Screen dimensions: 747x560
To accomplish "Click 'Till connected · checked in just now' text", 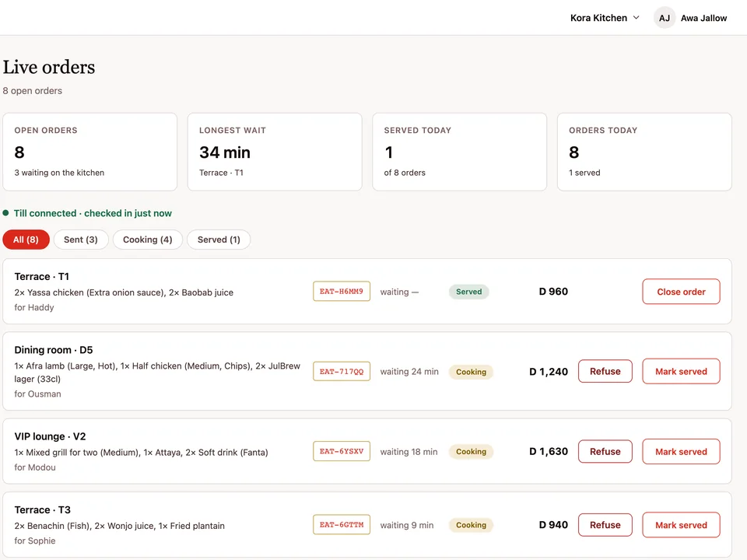I will pyautogui.click(x=93, y=213).
